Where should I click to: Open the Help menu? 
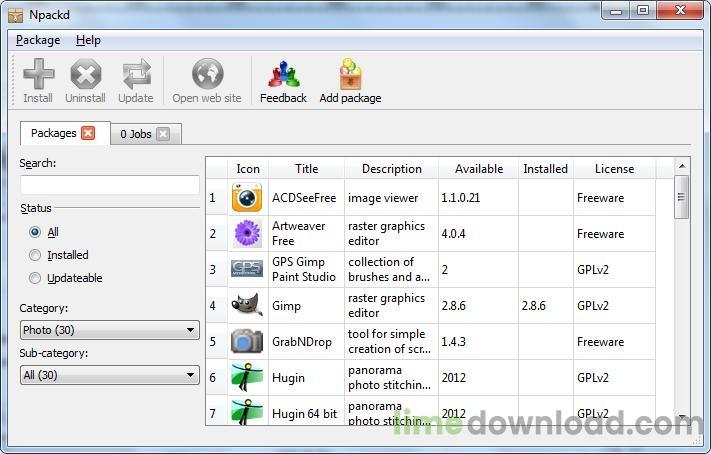click(x=88, y=40)
